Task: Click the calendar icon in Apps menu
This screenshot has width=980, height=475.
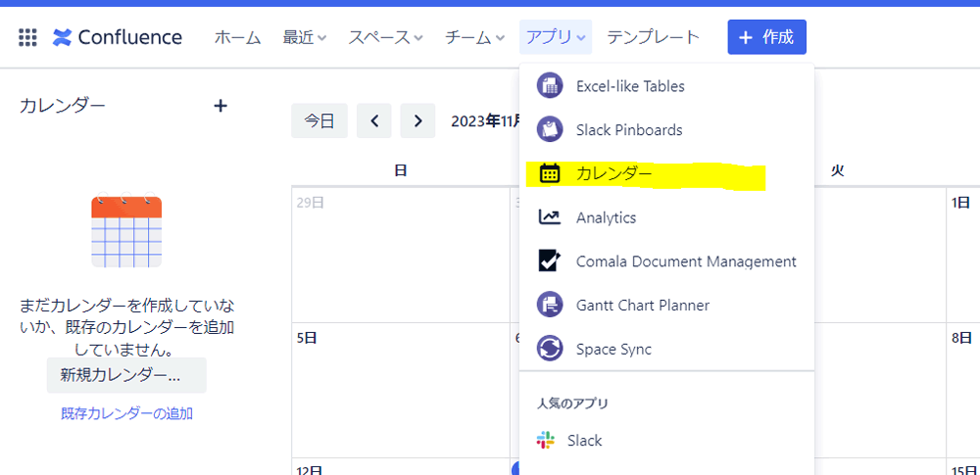Action: pyautogui.click(x=550, y=173)
